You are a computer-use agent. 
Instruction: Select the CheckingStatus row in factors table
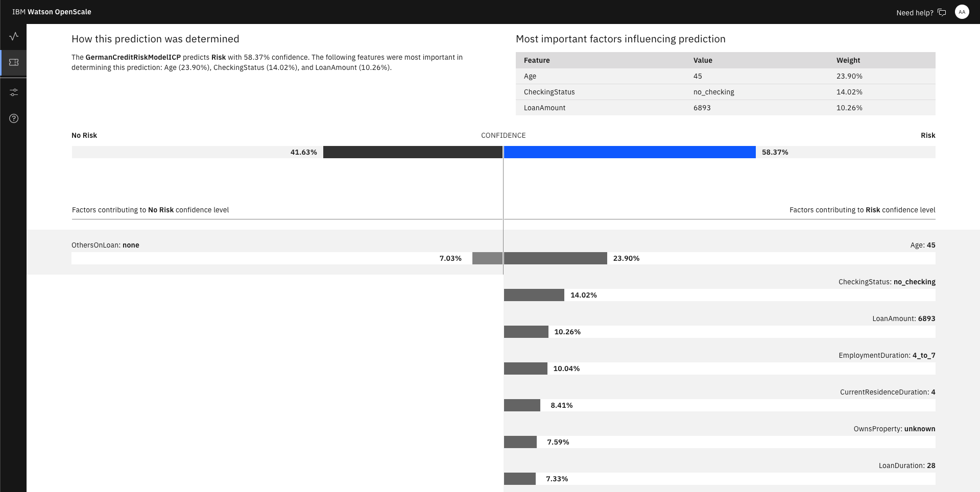coord(725,92)
